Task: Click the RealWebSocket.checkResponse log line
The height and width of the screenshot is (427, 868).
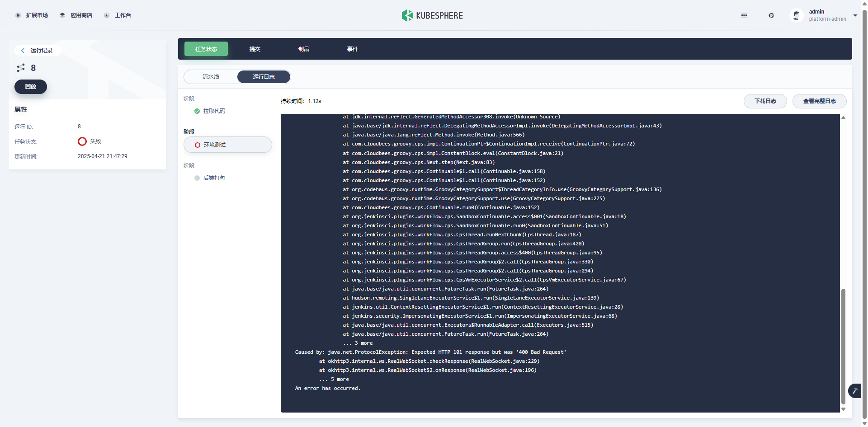Action: 429,361
